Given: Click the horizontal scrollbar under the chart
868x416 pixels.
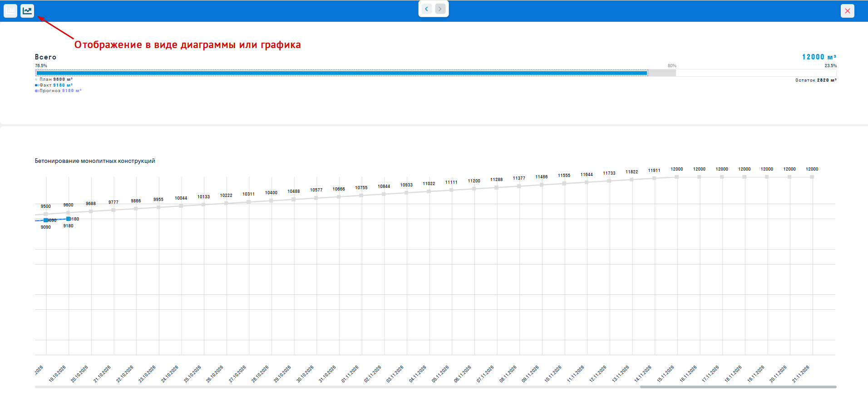Looking at the screenshot, I should pyautogui.click(x=738, y=387).
